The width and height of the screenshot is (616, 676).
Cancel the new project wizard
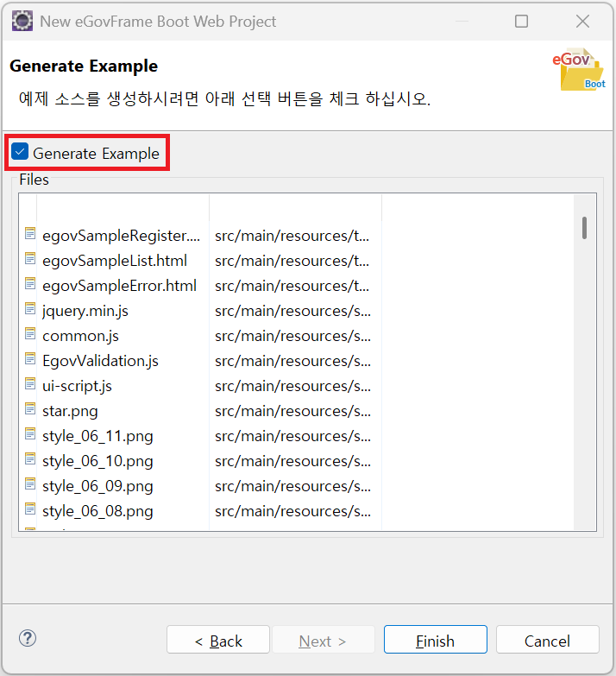click(x=547, y=640)
